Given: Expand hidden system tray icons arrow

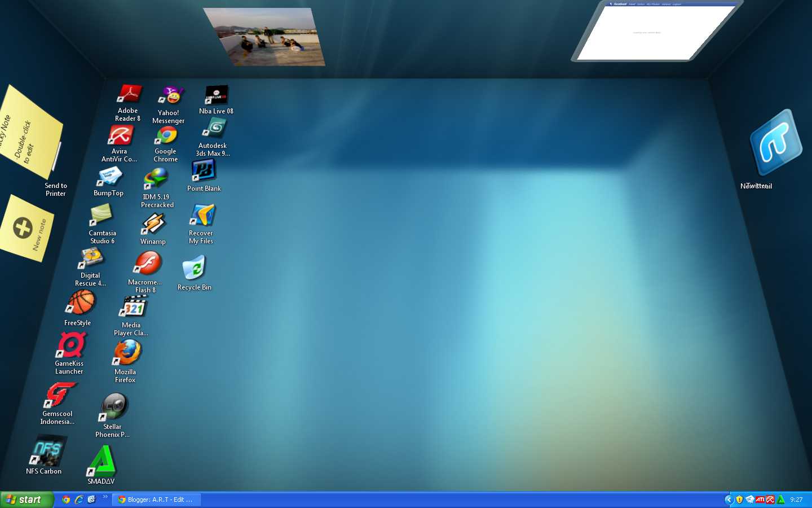Looking at the screenshot, I should click(x=728, y=500).
